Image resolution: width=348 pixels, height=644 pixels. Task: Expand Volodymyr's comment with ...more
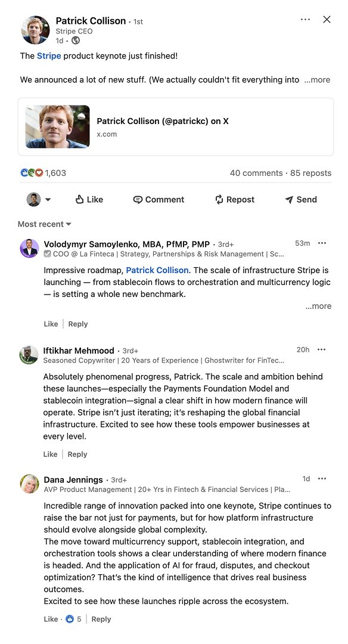pos(318,306)
